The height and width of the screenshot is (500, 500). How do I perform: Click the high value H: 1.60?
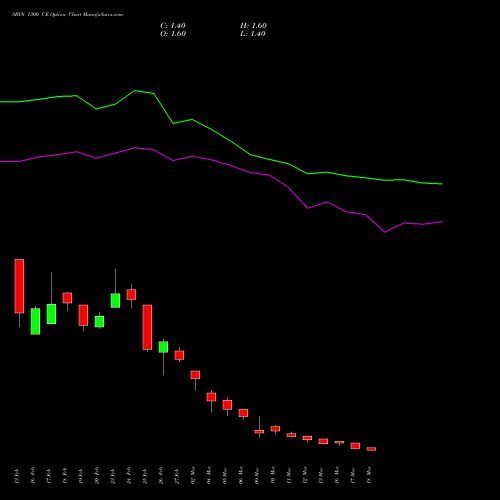coord(253,26)
